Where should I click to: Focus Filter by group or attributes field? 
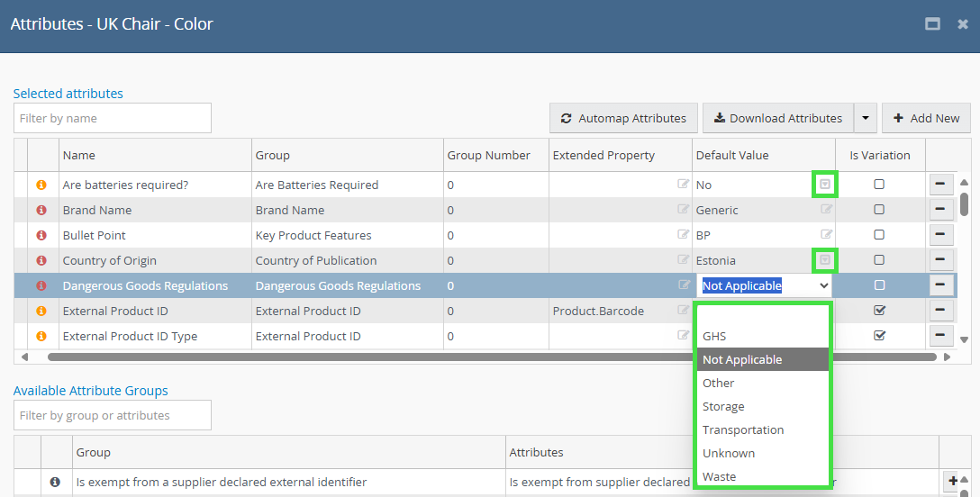point(113,415)
